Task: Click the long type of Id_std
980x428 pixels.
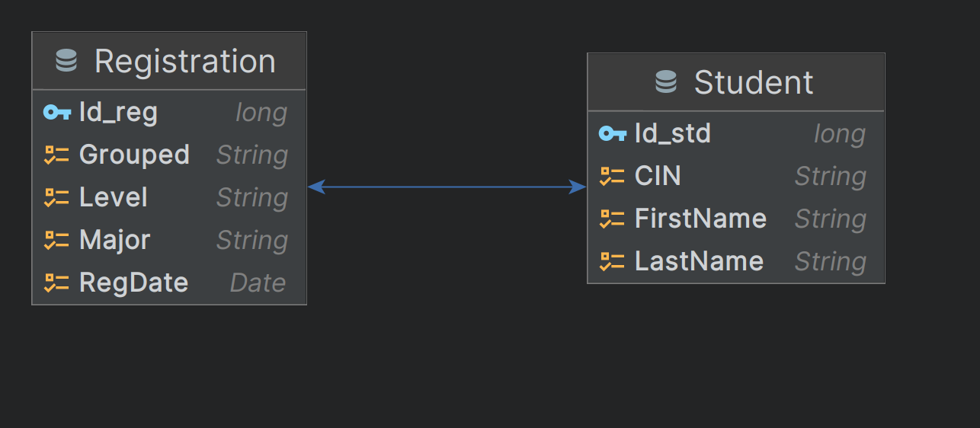Action: [839, 134]
